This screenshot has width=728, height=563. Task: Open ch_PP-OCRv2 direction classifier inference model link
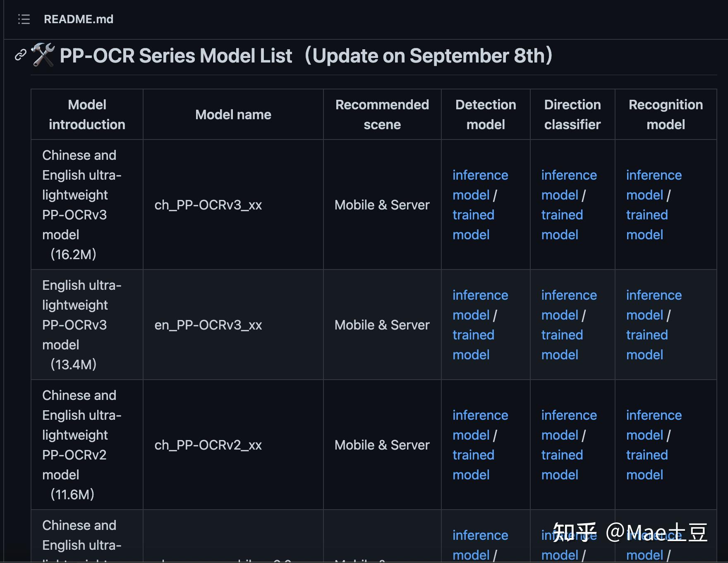[569, 415]
